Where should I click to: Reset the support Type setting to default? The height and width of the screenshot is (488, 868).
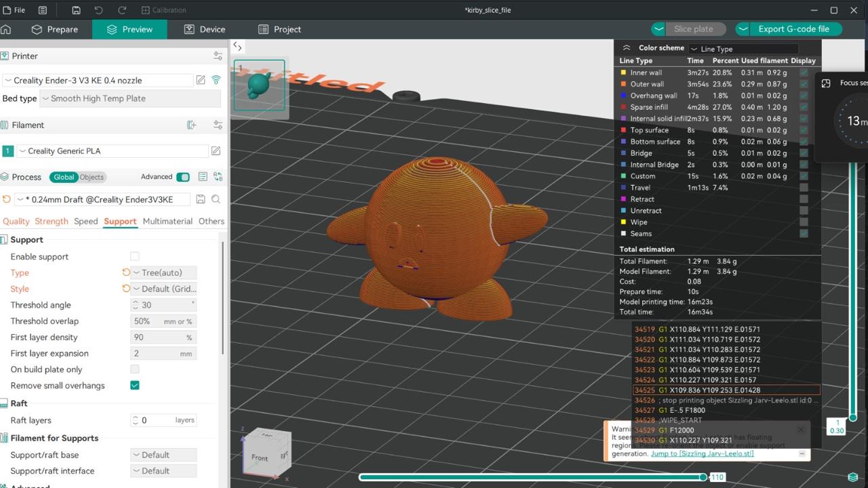coord(125,272)
